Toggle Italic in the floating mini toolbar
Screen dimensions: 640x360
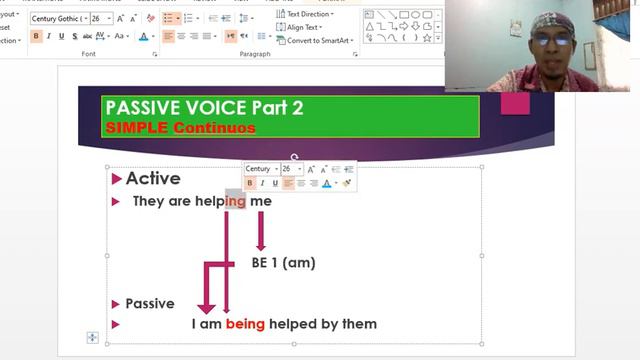[x=262, y=183]
